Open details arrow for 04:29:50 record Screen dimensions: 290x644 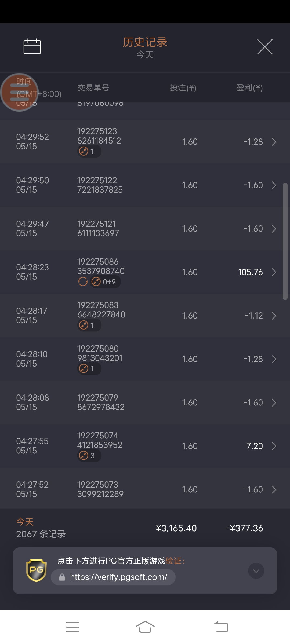coord(274,185)
